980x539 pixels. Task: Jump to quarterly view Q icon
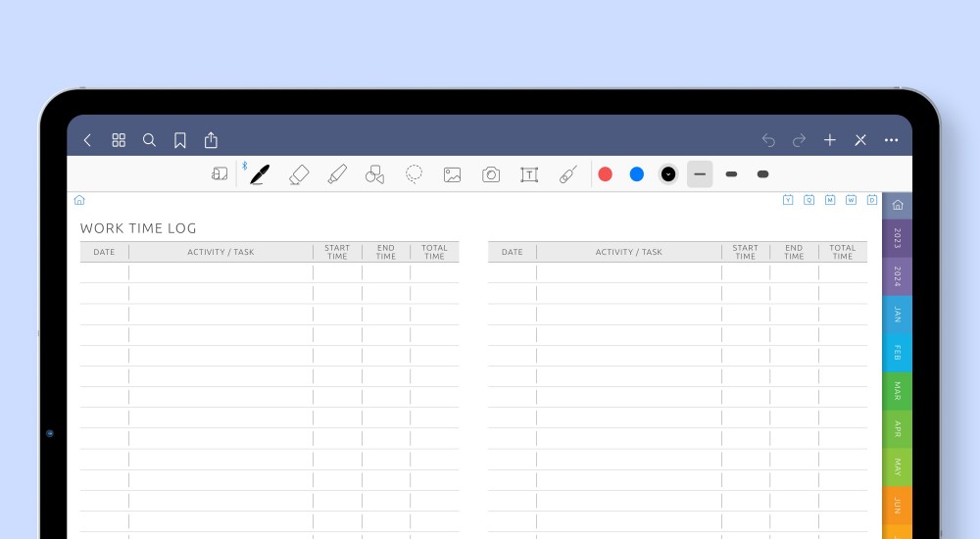coord(808,200)
